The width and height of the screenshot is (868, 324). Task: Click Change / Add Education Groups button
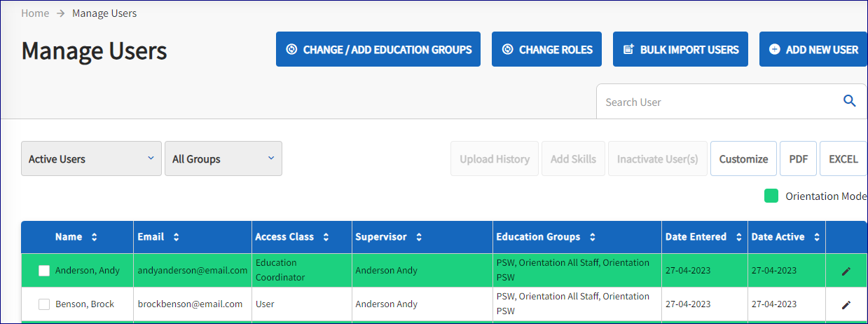pos(378,49)
